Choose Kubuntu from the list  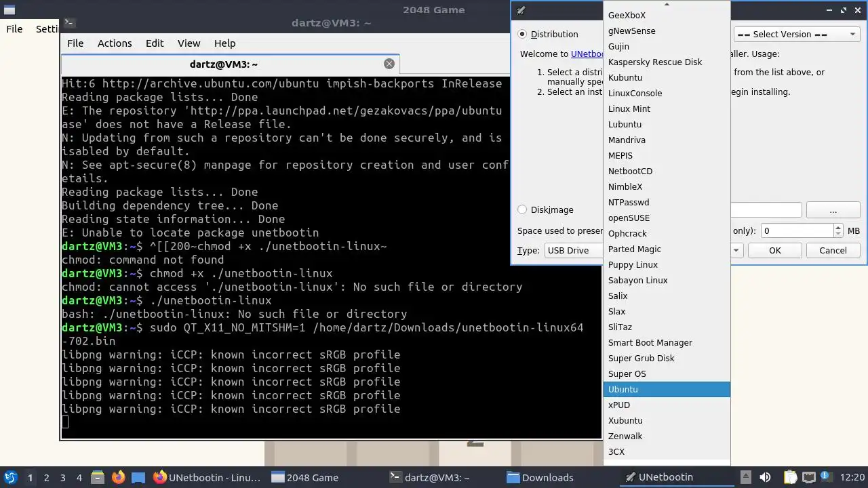click(x=667, y=77)
